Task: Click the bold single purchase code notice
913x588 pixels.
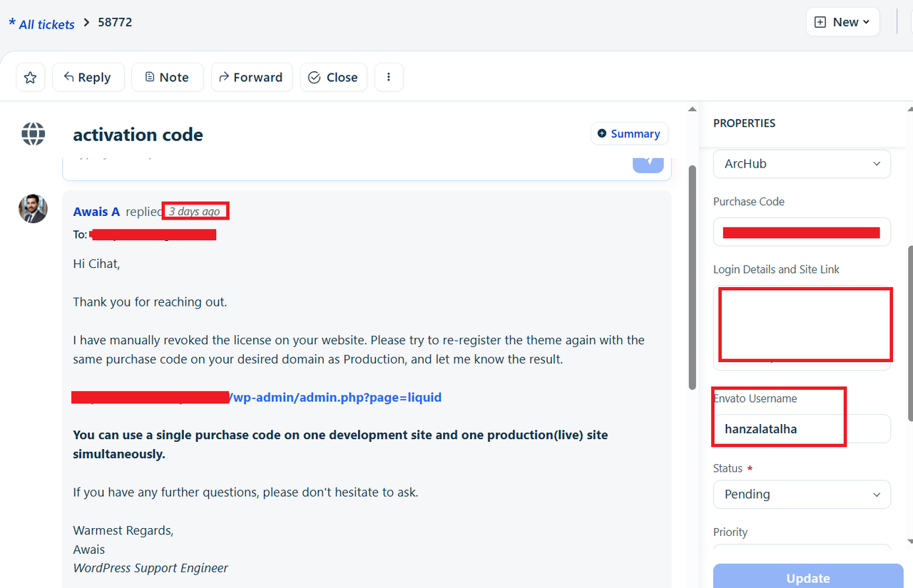Action: coord(340,444)
